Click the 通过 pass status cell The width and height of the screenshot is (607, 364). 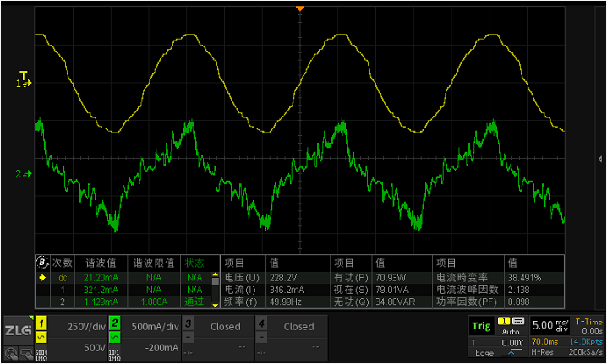[194, 302]
